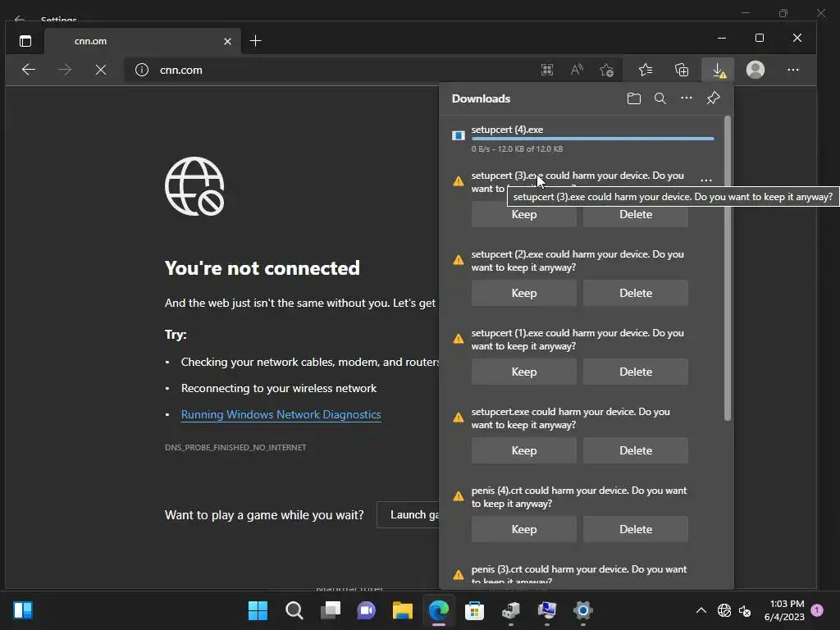Open the profile avatar menu

tap(756, 70)
